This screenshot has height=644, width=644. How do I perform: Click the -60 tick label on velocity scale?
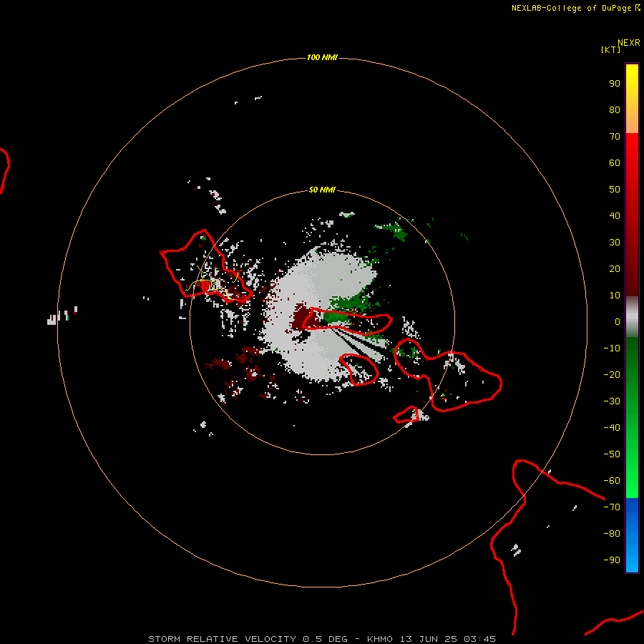612,481
